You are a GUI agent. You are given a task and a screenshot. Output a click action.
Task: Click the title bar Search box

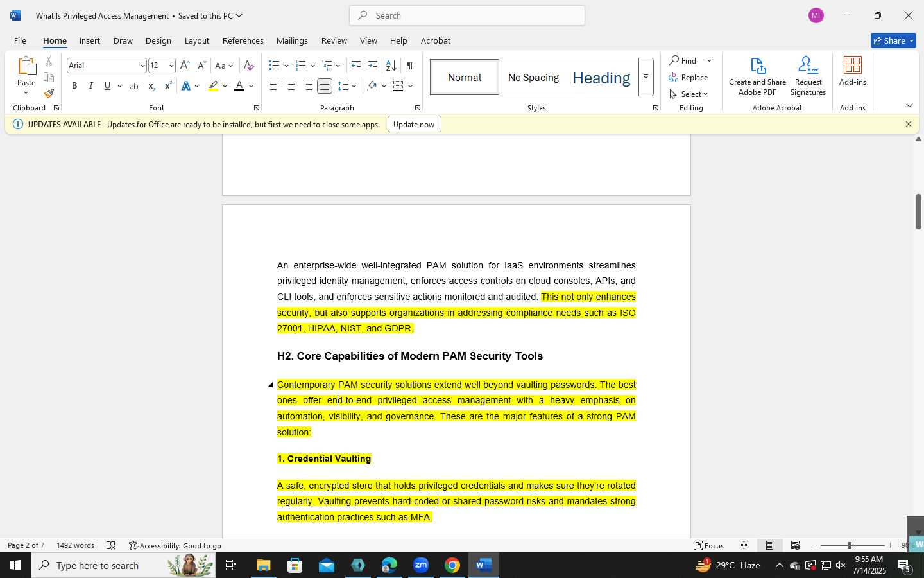[x=467, y=15]
